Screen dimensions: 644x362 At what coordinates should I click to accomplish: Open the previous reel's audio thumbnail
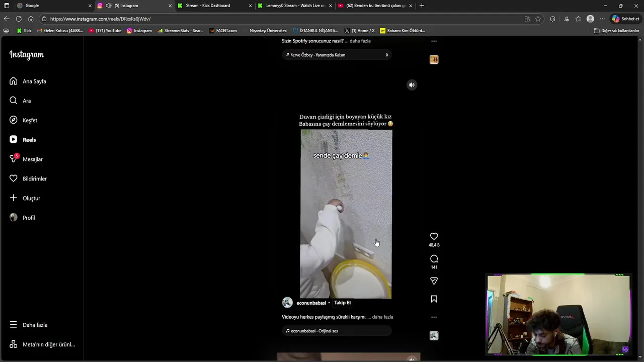click(434, 59)
